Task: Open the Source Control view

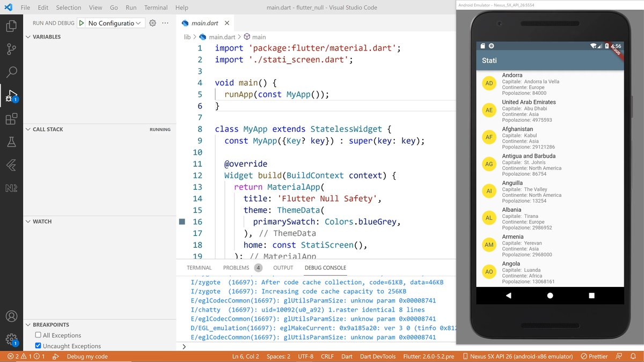Action: (11, 49)
